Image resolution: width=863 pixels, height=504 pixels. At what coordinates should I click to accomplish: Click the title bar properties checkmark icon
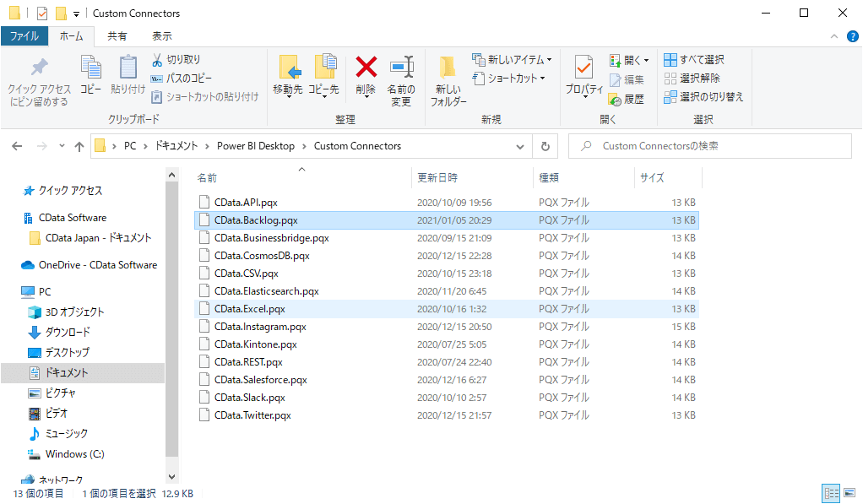[x=42, y=14]
